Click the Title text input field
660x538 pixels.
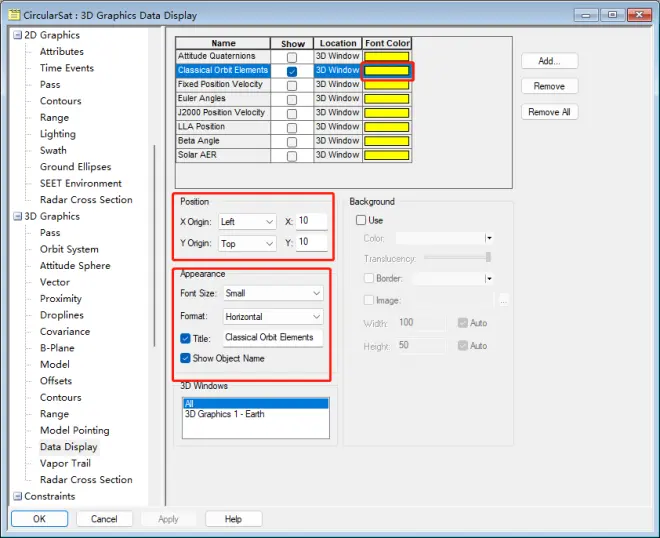click(273, 338)
